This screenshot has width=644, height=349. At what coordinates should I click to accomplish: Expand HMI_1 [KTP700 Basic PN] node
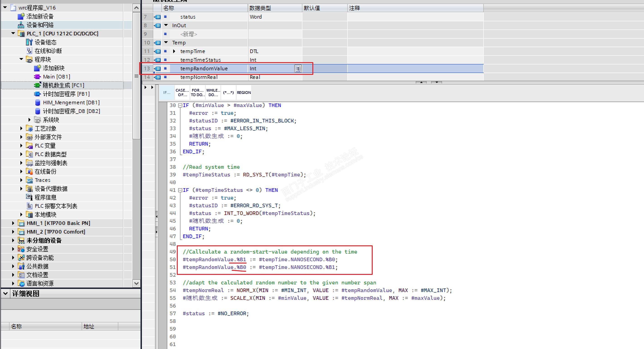click(13, 223)
